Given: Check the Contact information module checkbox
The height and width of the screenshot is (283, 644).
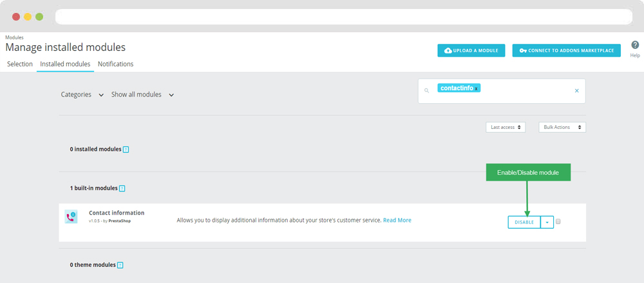Looking at the screenshot, I should [x=558, y=222].
